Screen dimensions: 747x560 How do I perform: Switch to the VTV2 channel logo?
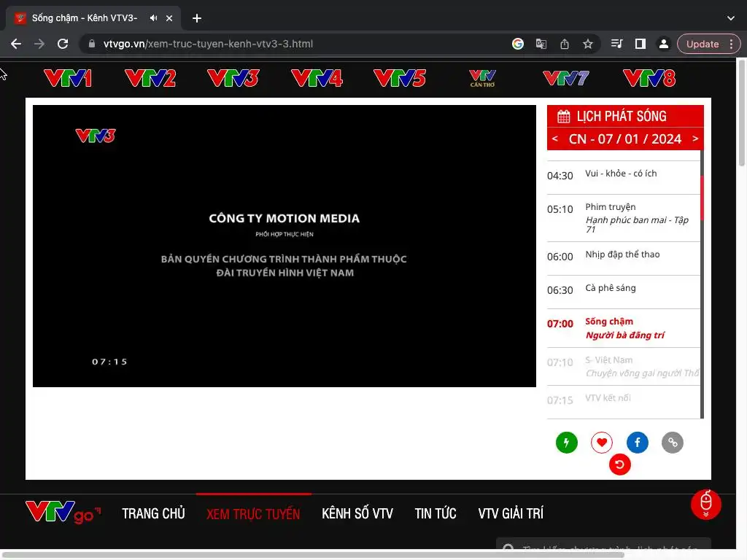pyautogui.click(x=150, y=79)
